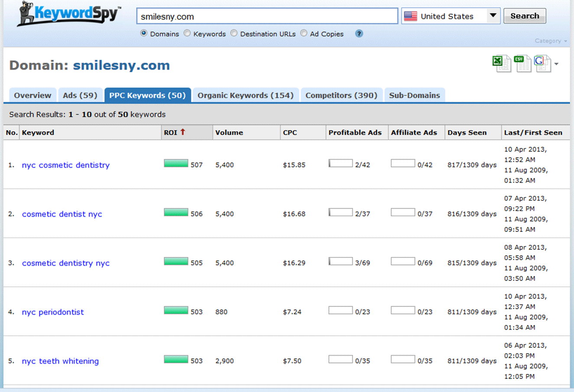Open the country dropdown arrow
Image resolution: width=574 pixels, height=392 pixels.
[x=493, y=16]
